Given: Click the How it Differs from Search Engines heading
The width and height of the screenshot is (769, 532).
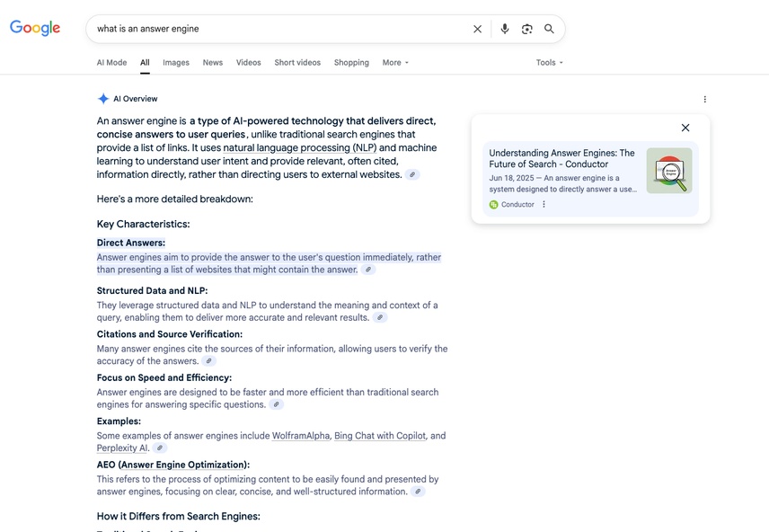Looking at the screenshot, I should 179,517.
